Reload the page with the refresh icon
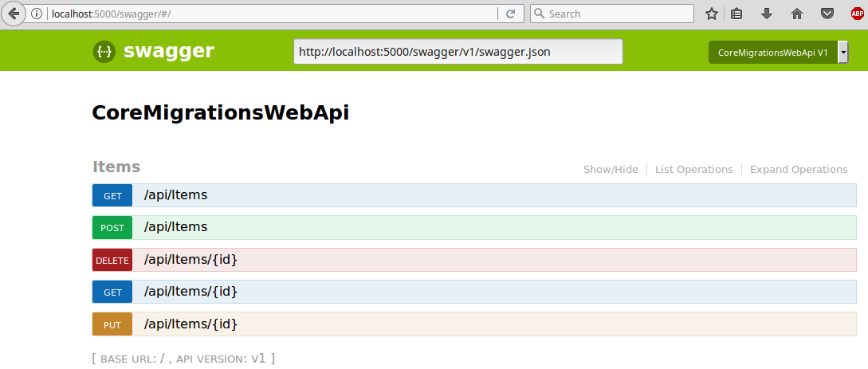The height and width of the screenshot is (369, 868). tap(511, 14)
